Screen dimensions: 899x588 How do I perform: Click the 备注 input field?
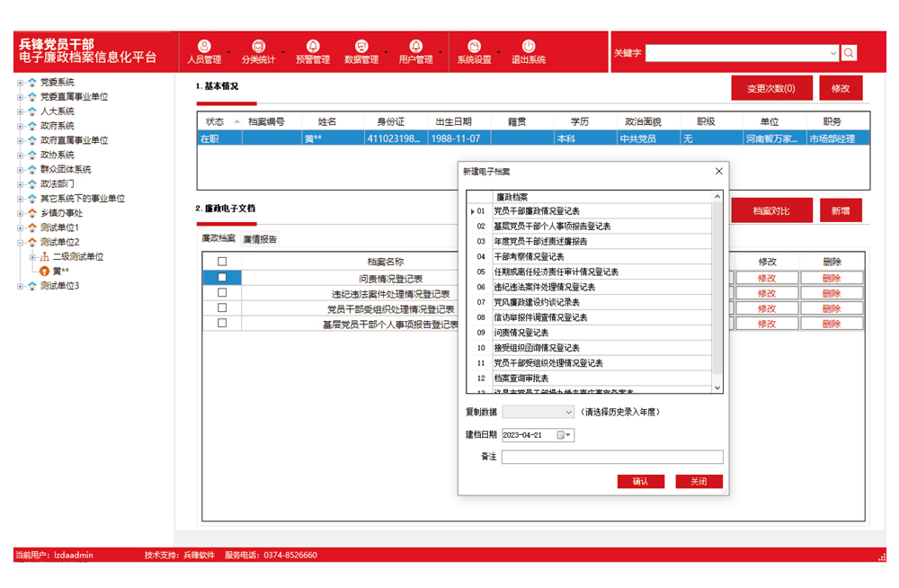coord(612,457)
